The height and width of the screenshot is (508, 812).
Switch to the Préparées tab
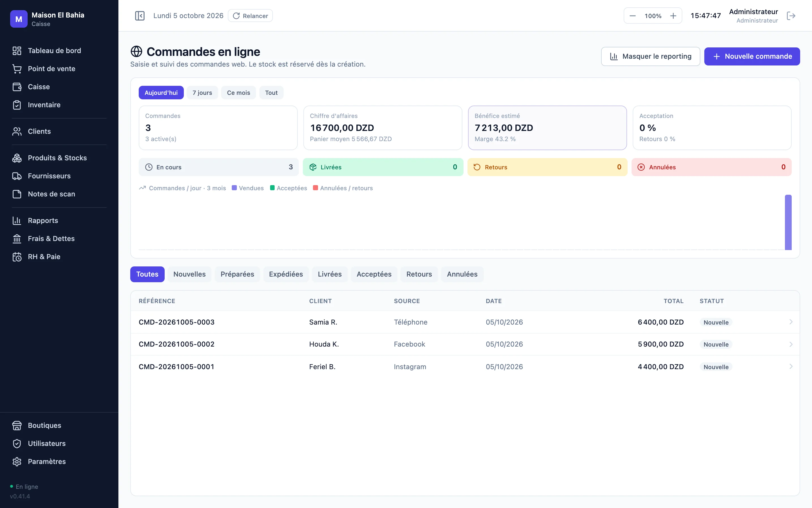click(237, 274)
